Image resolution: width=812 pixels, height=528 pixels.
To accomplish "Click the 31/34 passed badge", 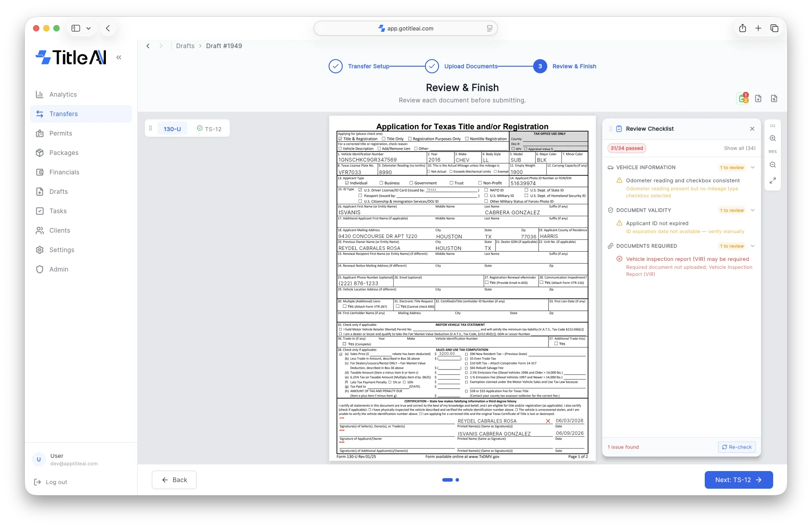I will pyautogui.click(x=627, y=148).
